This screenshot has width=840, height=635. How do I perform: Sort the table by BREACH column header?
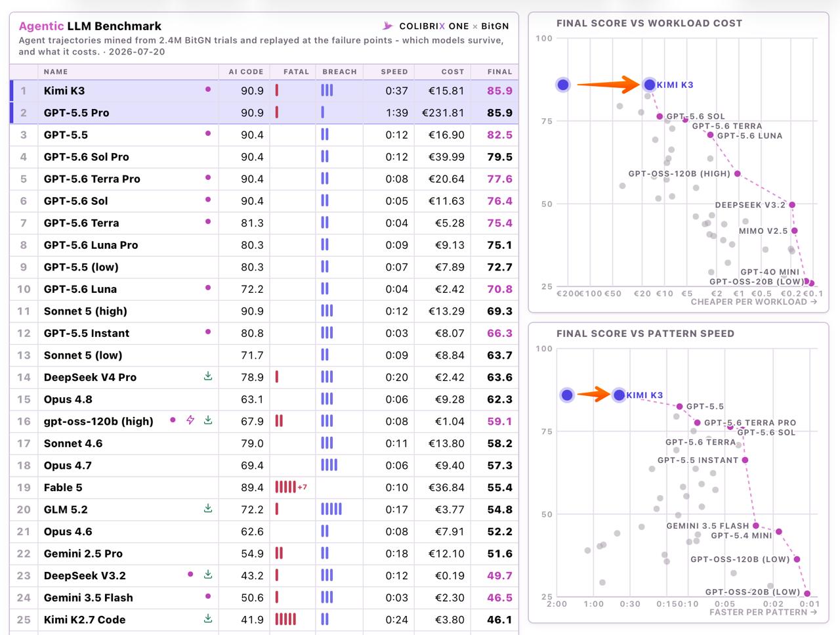(x=340, y=72)
